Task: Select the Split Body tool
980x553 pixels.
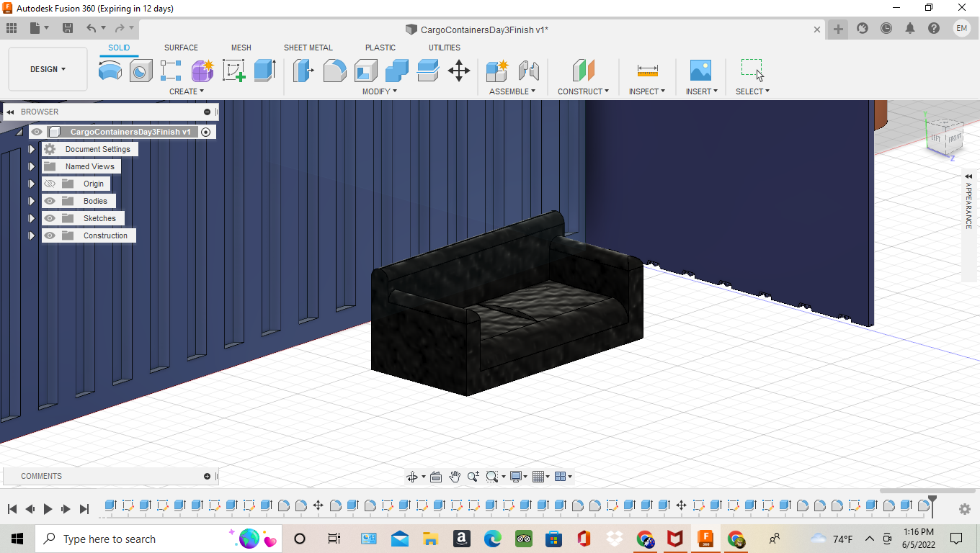Action: 428,71
